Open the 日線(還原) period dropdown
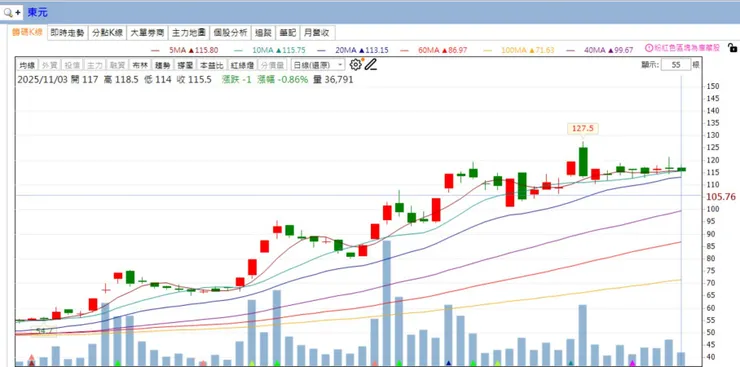Viewport: 740px width, 367px height. pyautogui.click(x=318, y=65)
